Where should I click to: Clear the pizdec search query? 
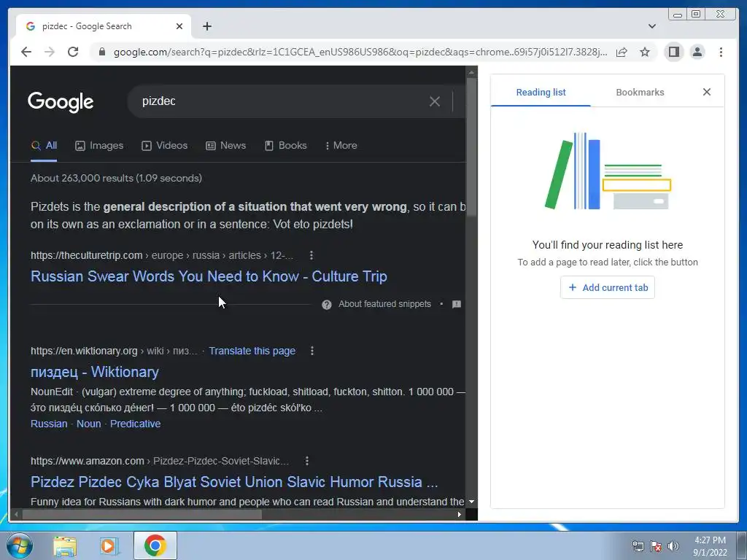435,101
